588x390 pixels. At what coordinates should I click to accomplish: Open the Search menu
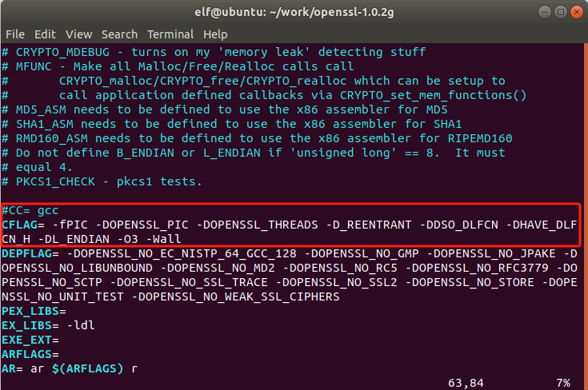tap(119, 34)
